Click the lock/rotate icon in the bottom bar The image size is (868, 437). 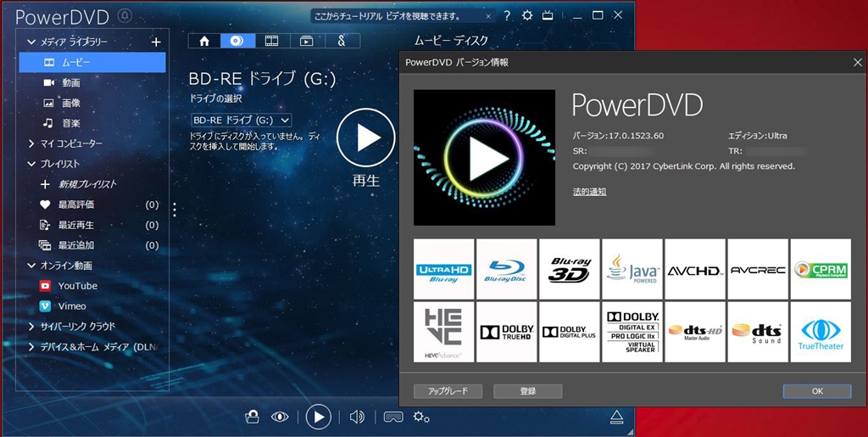(253, 416)
